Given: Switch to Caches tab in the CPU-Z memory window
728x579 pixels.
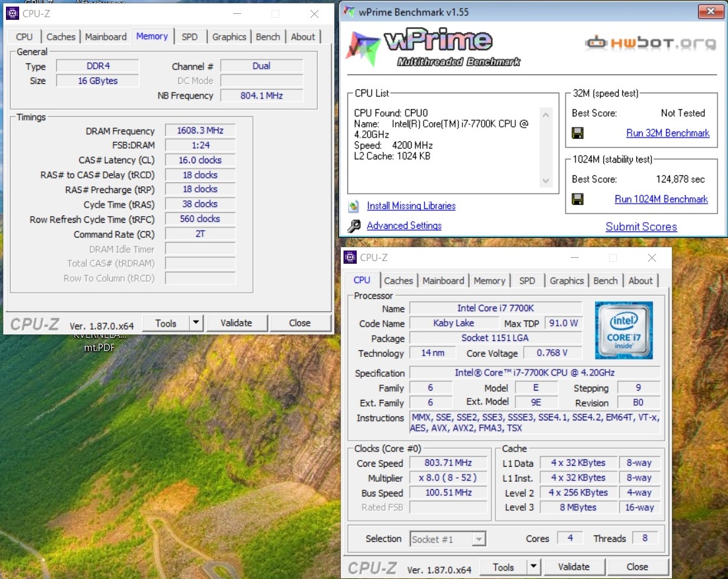Looking at the screenshot, I should coord(61,37).
